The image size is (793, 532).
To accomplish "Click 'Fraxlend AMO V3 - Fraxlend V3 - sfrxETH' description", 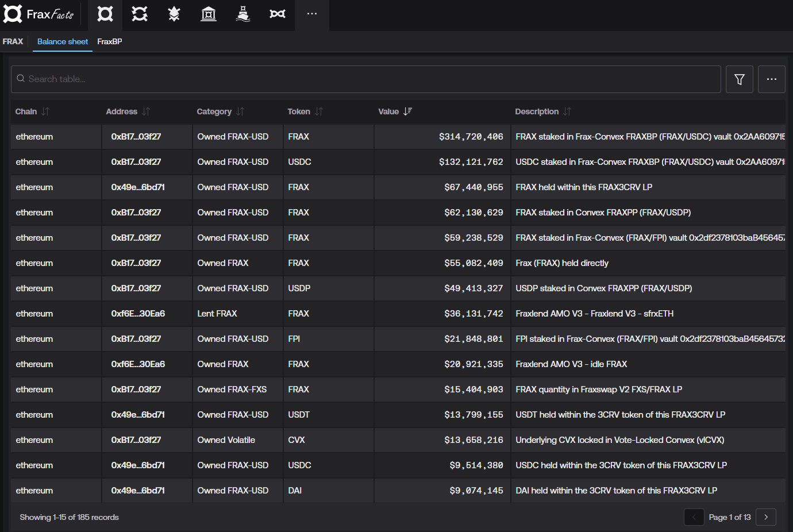I will coord(595,314).
